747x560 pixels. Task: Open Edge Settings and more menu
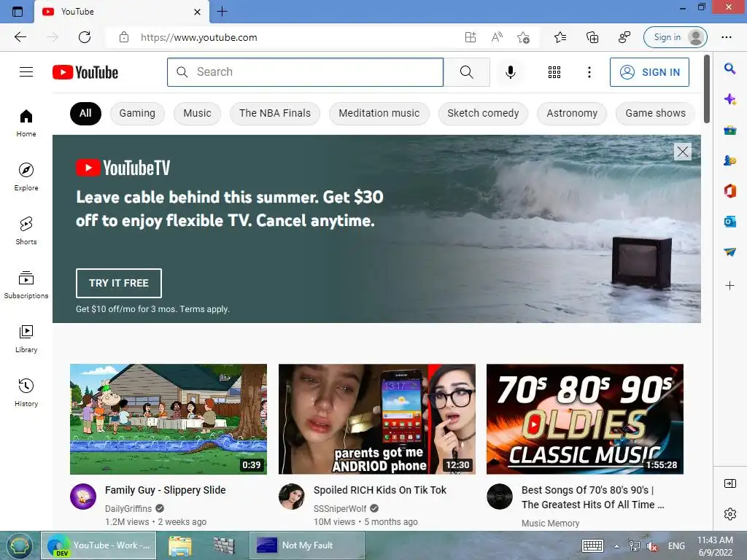click(727, 37)
